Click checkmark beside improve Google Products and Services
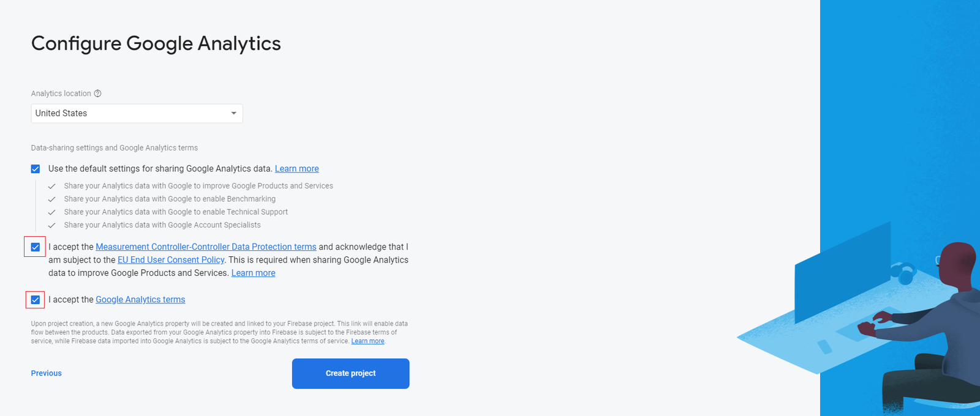This screenshot has width=980, height=416. click(52, 186)
